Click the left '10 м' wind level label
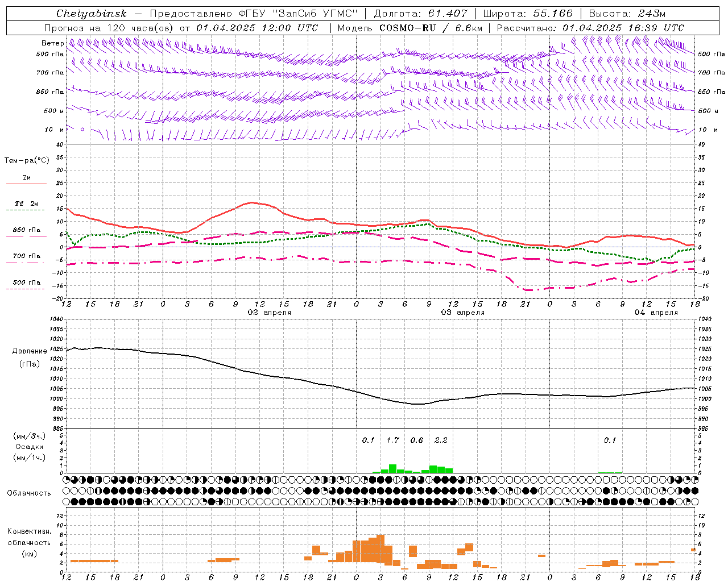This screenshot has width=728, height=582. [x=55, y=130]
